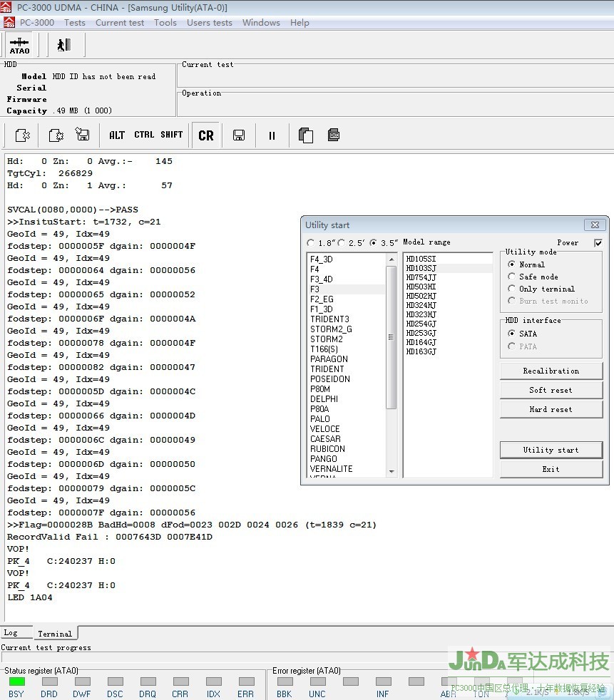Image resolution: width=614 pixels, height=700 pixels.
Task: Click the ATA0 port toolbar icon
Action: (19, 45)
